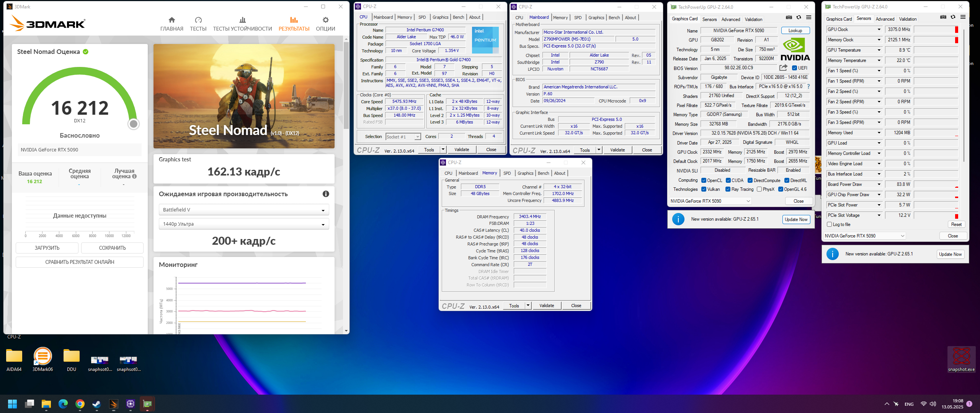Open the Battlefield V game dropdown
Viewport: 980px width, 413px height.
click(x=244, y=210)
